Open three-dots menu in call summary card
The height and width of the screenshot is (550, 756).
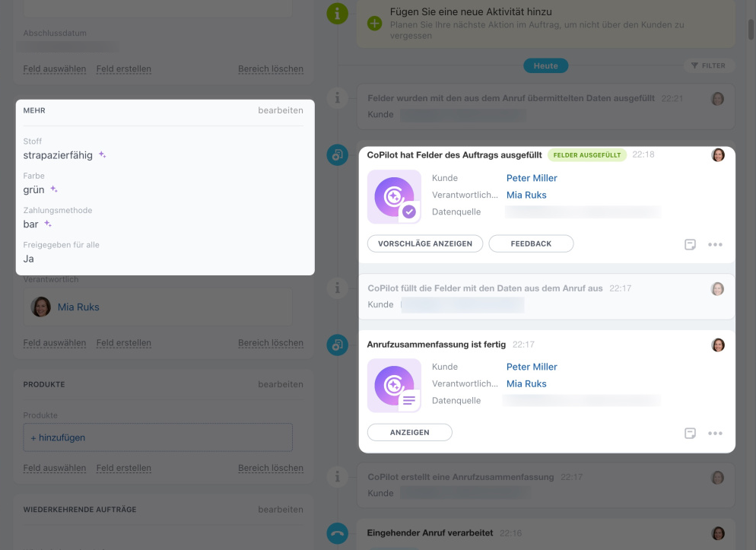coord(715,434)
